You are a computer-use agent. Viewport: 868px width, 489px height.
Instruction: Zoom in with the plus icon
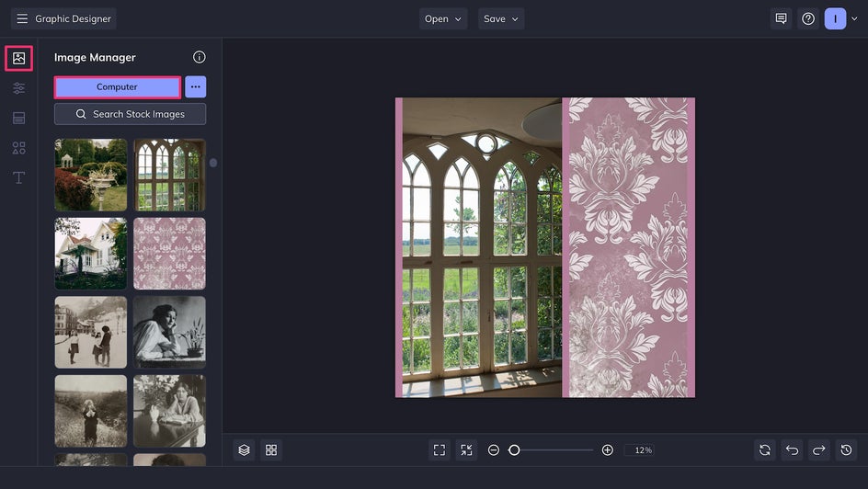pos(607,449)
